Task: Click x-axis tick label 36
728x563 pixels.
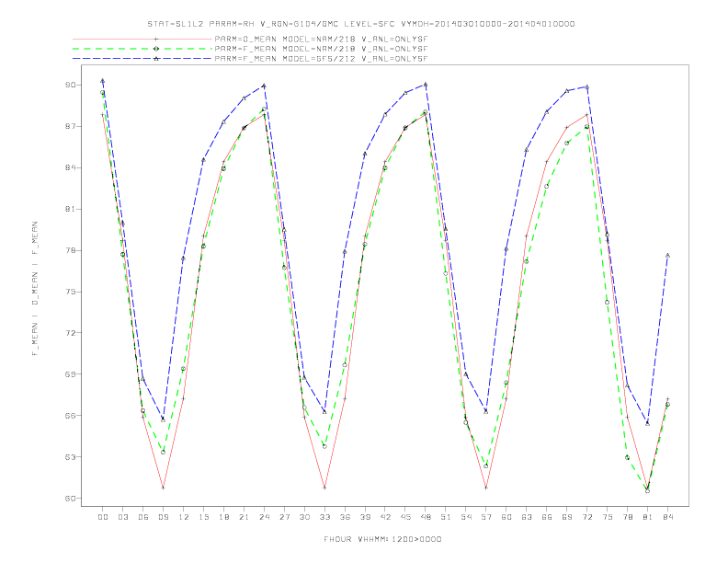Action: (x=345, y=517)
